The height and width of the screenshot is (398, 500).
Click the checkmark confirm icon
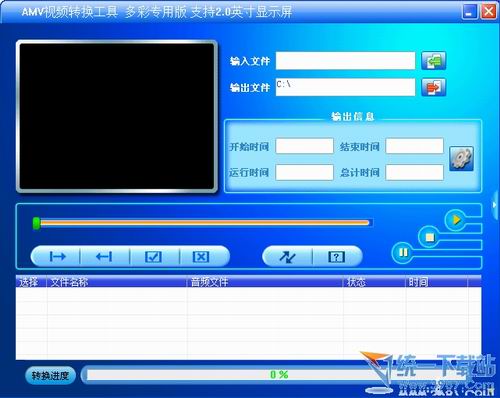point(154,257)
